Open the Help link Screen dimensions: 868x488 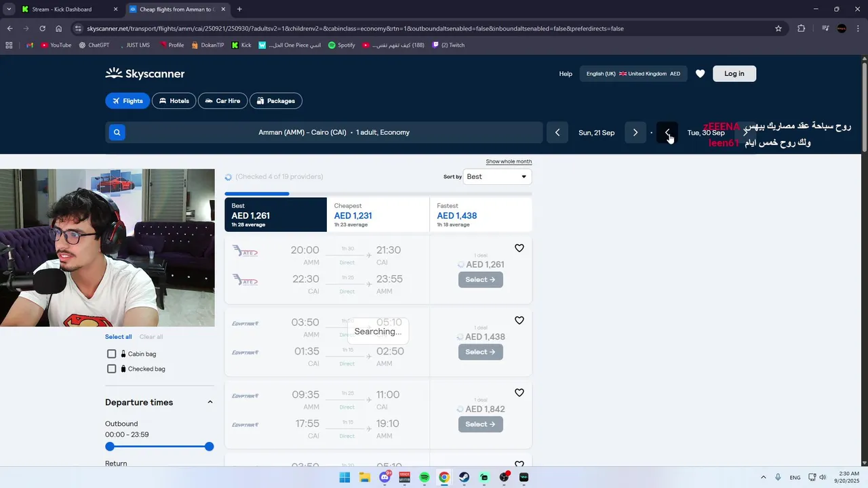tap(566, 74)
